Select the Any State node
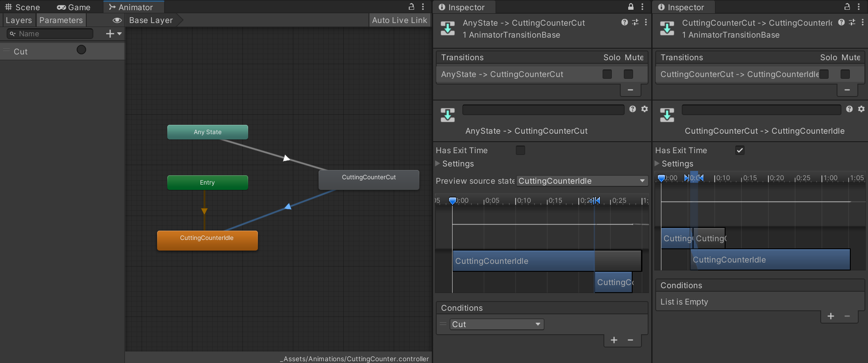The height and width of the screenshot is (363, 868). pyautogui.click(x=207, y=132)
